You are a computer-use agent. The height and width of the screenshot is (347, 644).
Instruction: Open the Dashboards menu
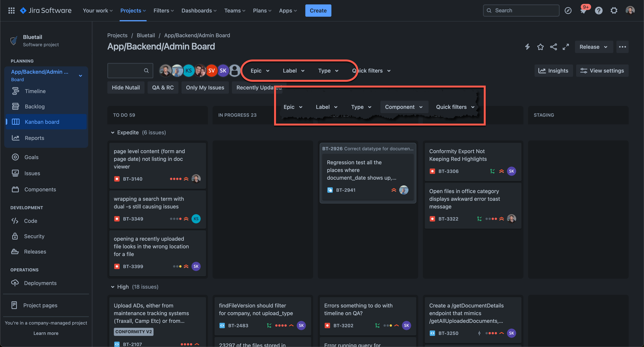coord(199,11)
